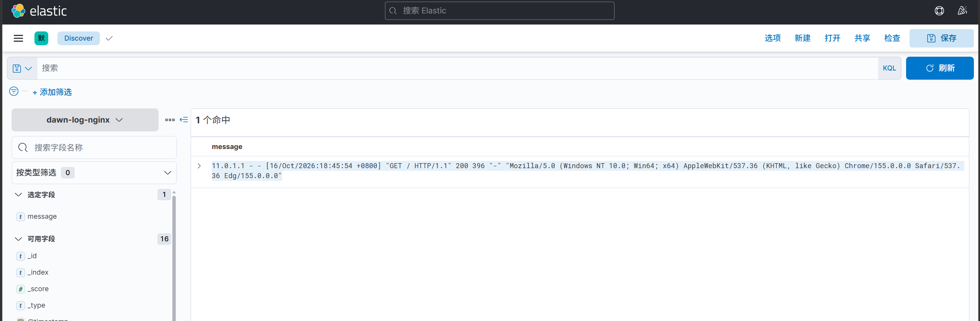Viewport: 980px width, 321px height.
Task: Toggle KQL query language switch
Action: point(889,68)
